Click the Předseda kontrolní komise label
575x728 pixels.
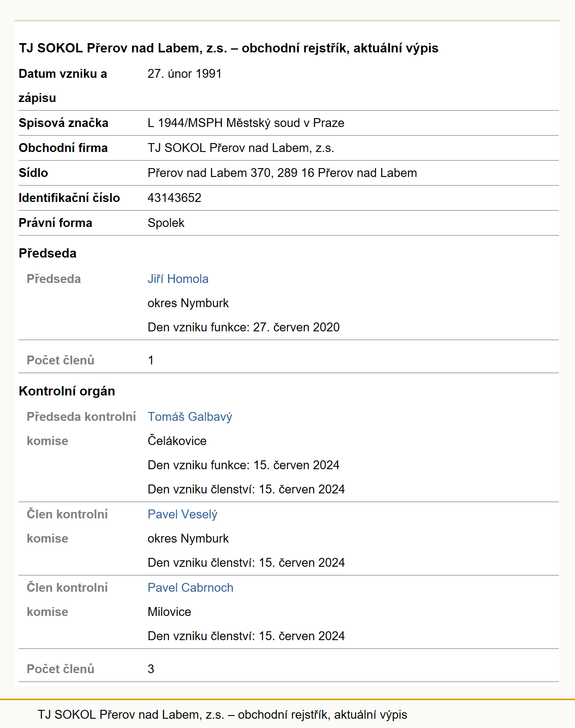point(81,429)
